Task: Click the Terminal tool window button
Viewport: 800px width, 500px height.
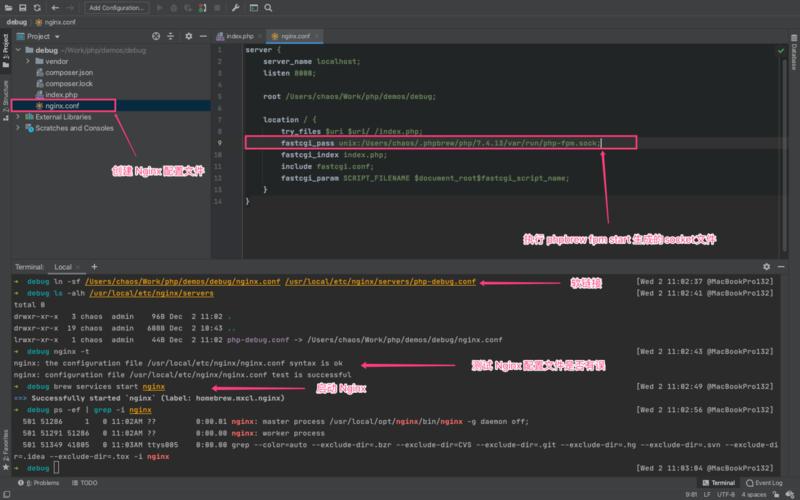Action: coord(718,483)
